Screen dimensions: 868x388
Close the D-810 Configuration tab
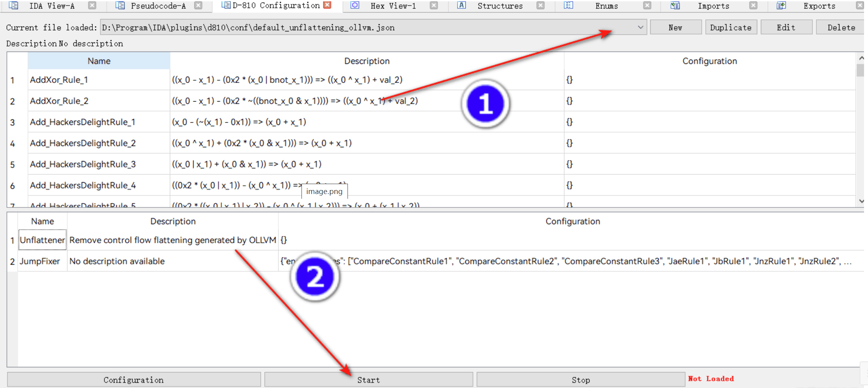click(x=327, y=5)
